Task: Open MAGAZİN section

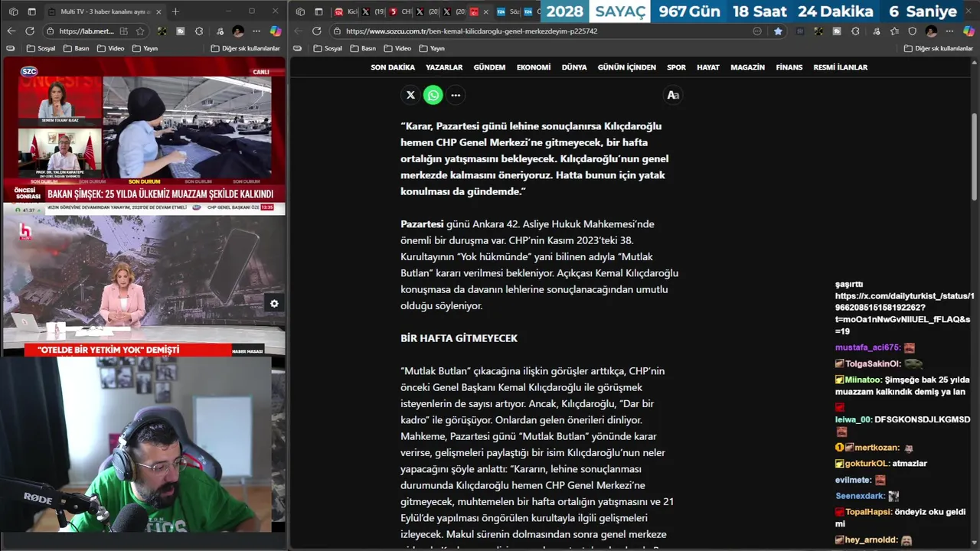Action: [x=747, y=67]
